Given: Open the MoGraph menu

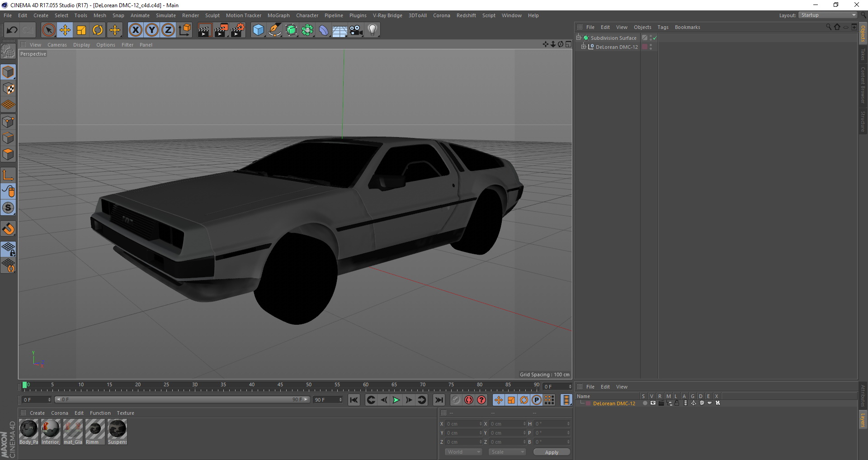Looking at the screenshot, I should 278,15.
